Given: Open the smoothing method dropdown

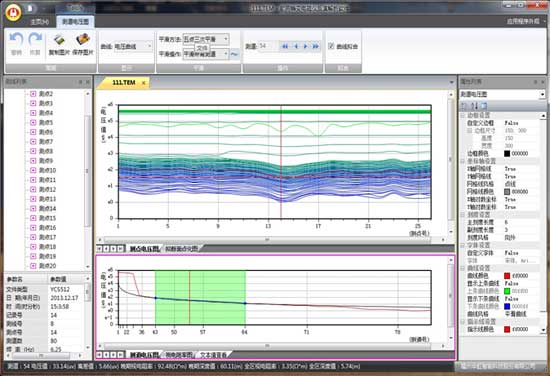Looking at the screenshot, I should [206, 39].
